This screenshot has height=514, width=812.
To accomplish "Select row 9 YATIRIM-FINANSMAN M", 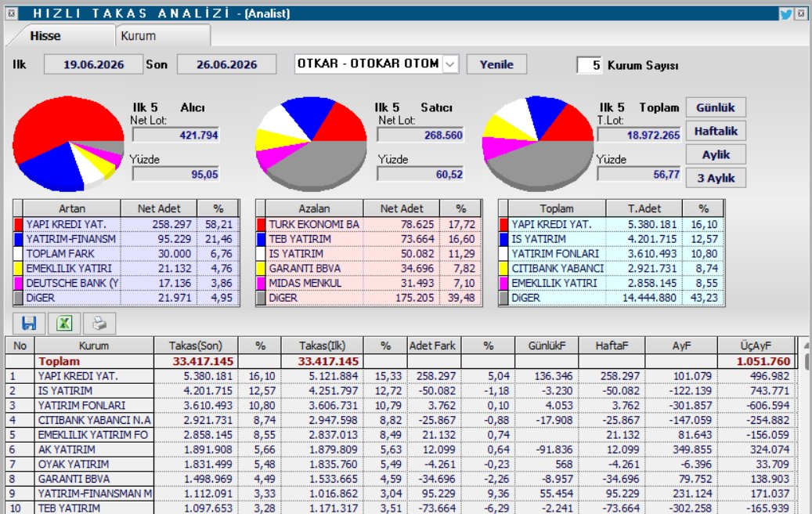I will pyautogui.click(x=399, y=494).
